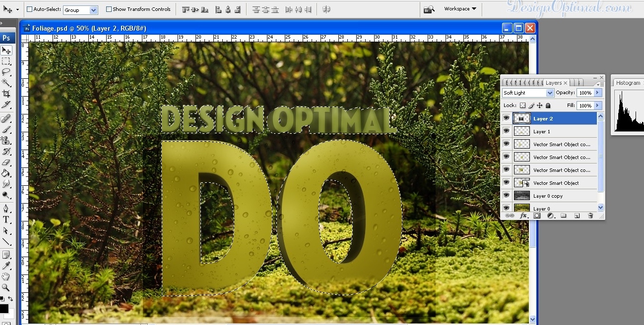644x325 pixels.
Task: Open the new adjustment layer menu
Action: [x=550, y=216]
